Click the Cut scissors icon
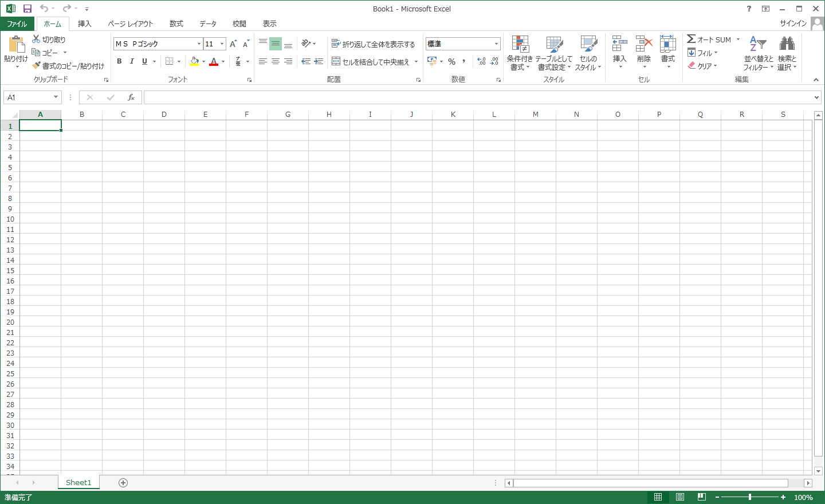Image resolution: width=825 pixels, height=504 pixels. [x=36, y=39]
